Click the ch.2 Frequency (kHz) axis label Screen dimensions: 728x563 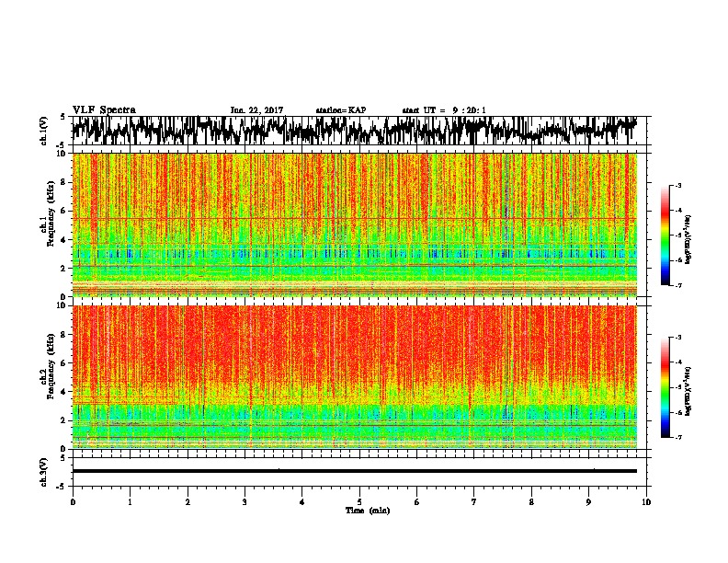(x=47, y=366)
